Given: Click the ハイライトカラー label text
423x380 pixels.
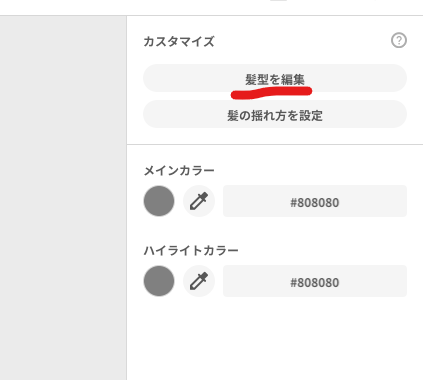Looking at the screenshot, I should tap(191, 250).
